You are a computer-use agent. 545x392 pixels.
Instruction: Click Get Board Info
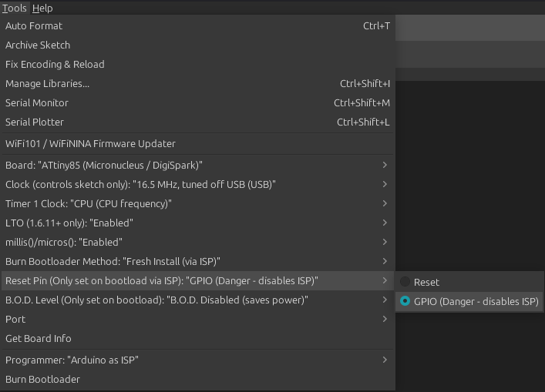(39, 338)
